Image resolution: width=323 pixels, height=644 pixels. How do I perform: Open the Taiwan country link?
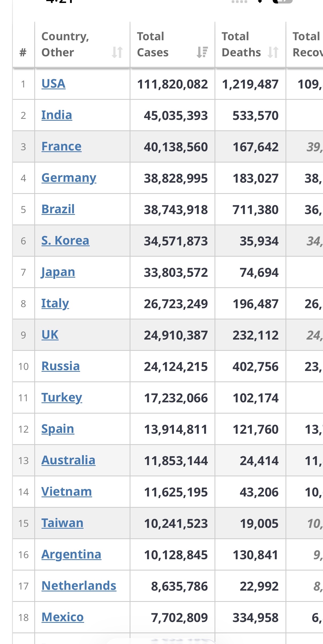click(62, 523)
